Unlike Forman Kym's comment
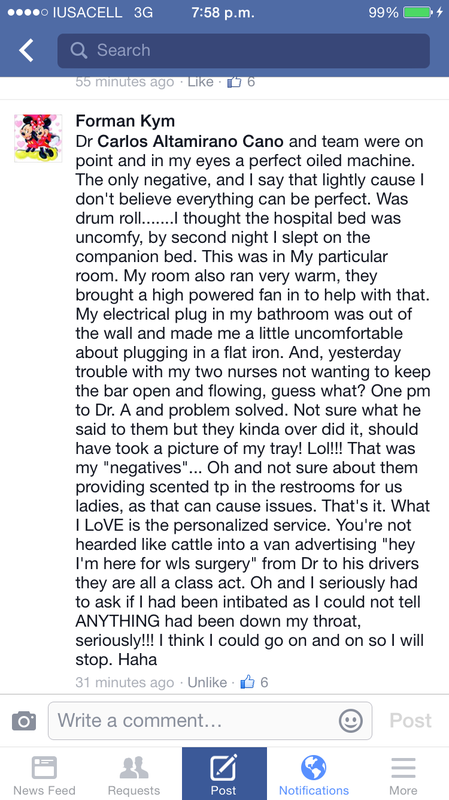This screenshot has width=449, height=800. [207, 682]
